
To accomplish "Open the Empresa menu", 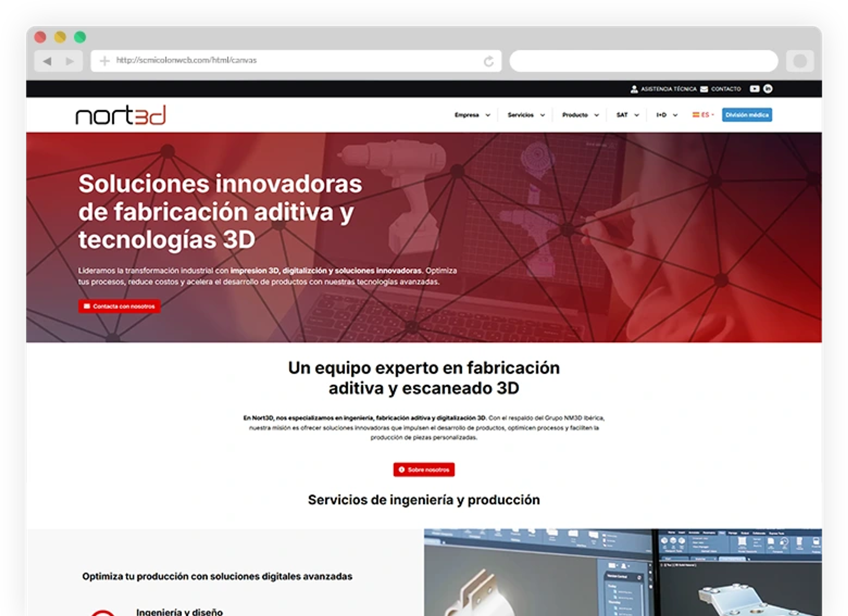I will [x=467, y=115].
